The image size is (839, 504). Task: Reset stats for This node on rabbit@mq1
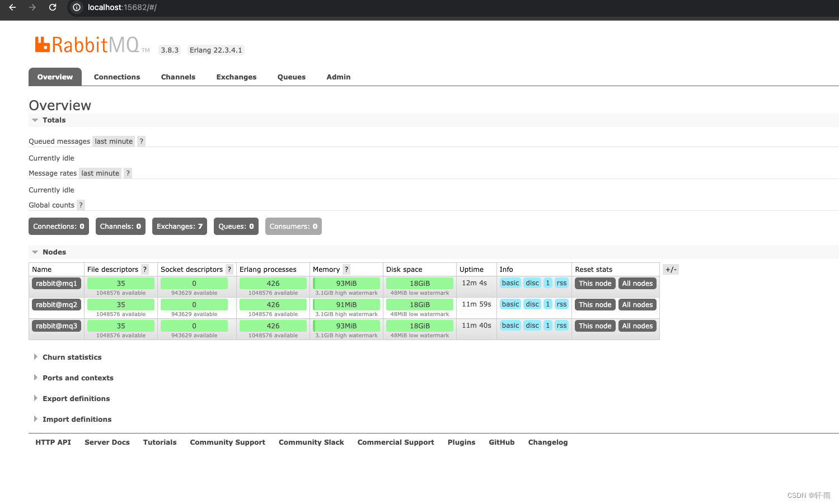tap(595, 284)
